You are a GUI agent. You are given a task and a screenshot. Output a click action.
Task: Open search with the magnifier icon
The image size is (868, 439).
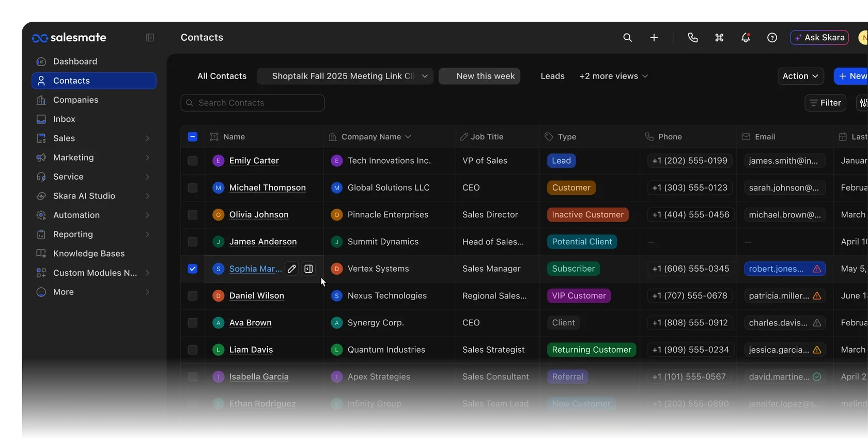click(x=627, y=38)
